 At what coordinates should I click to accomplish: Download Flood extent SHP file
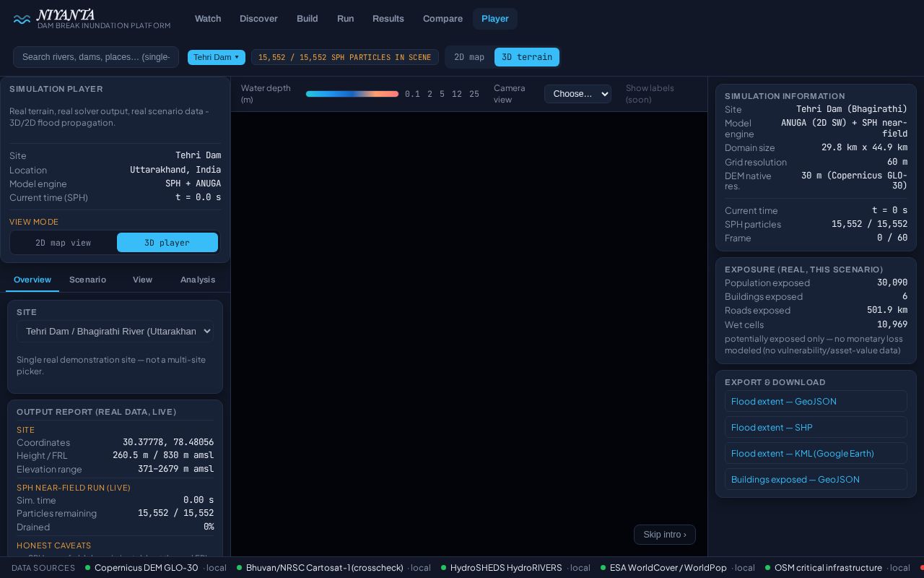click(x=816, y=427)
